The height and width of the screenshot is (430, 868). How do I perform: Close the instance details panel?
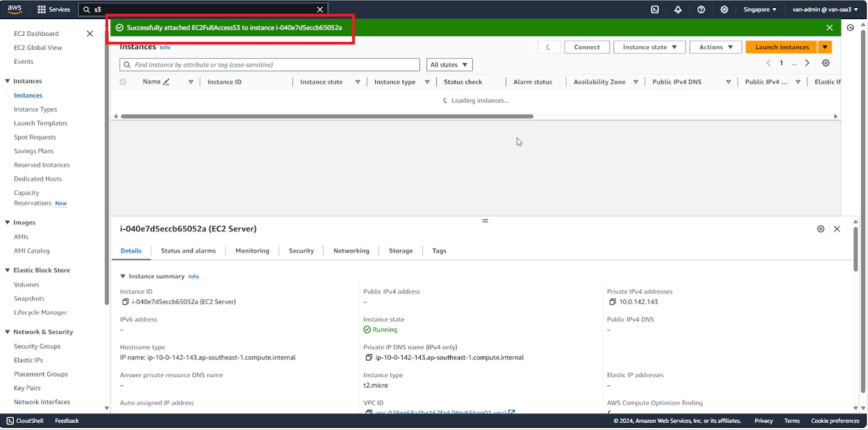click(x=837, y=229)
